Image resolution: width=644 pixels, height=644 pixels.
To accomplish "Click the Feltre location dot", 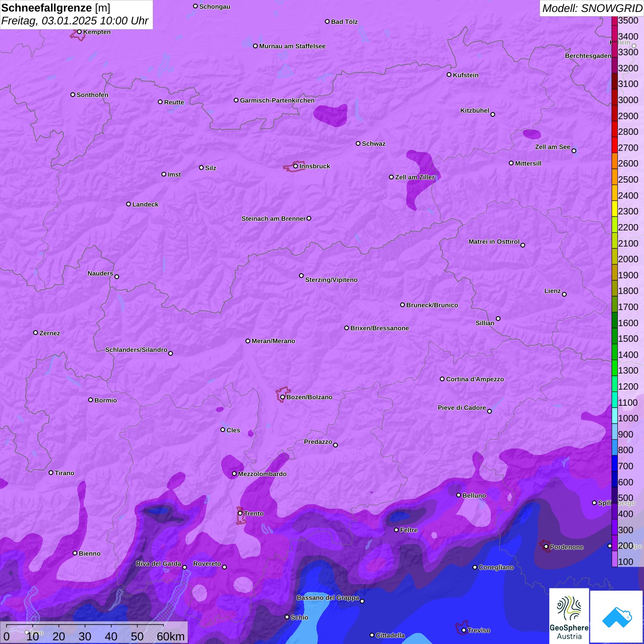I will [x=397, y=530].
